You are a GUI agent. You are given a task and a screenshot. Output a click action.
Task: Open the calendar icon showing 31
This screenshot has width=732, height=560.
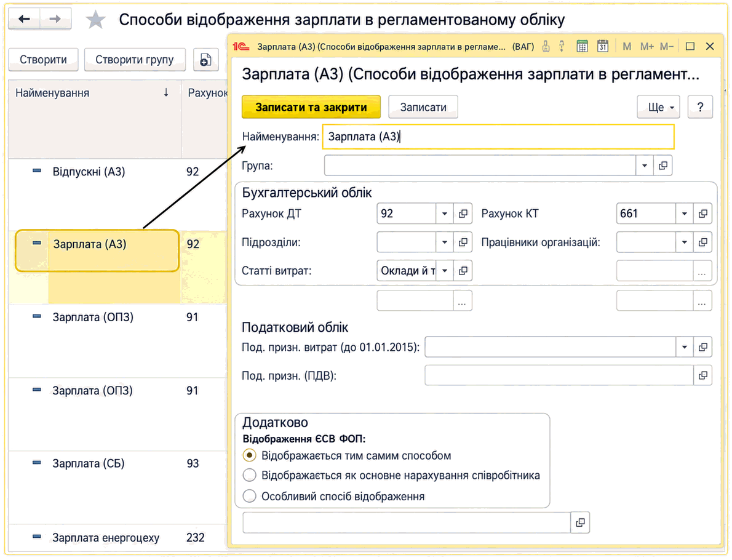[603, 46]
